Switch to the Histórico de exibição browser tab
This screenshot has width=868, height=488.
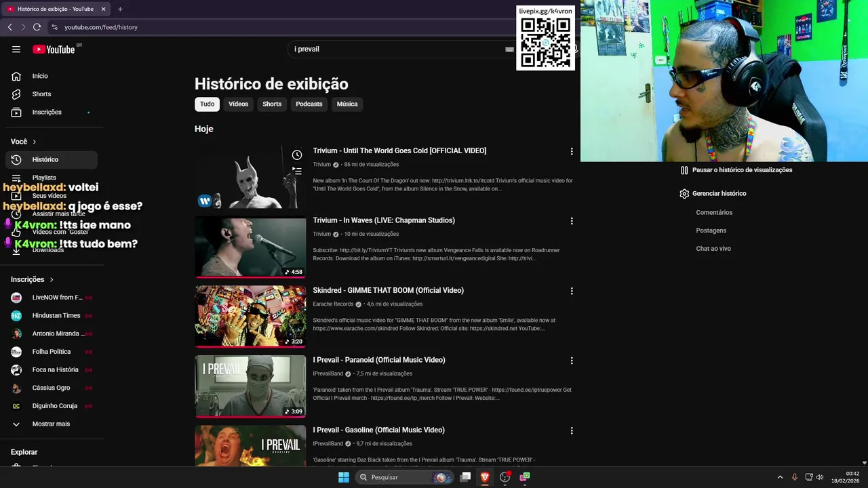(56, 9)
